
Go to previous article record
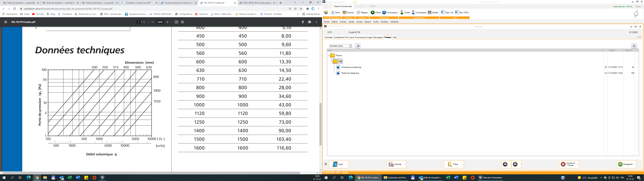point(505,164)
